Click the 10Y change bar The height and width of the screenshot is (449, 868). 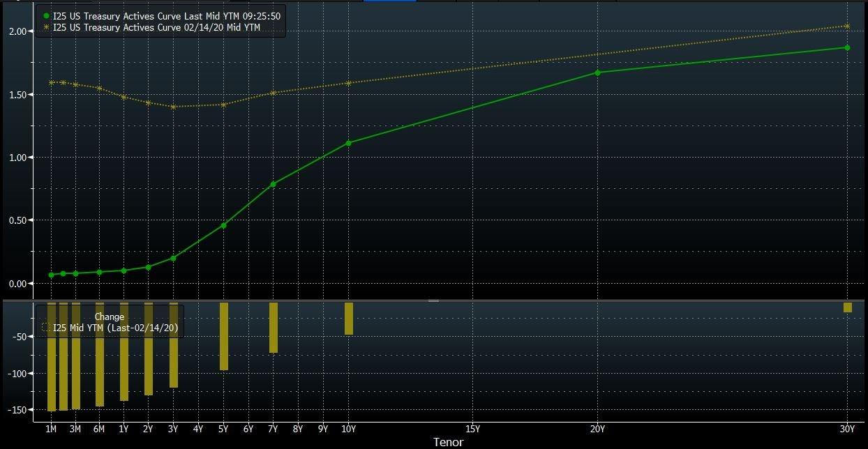click(x=349, y=319)
